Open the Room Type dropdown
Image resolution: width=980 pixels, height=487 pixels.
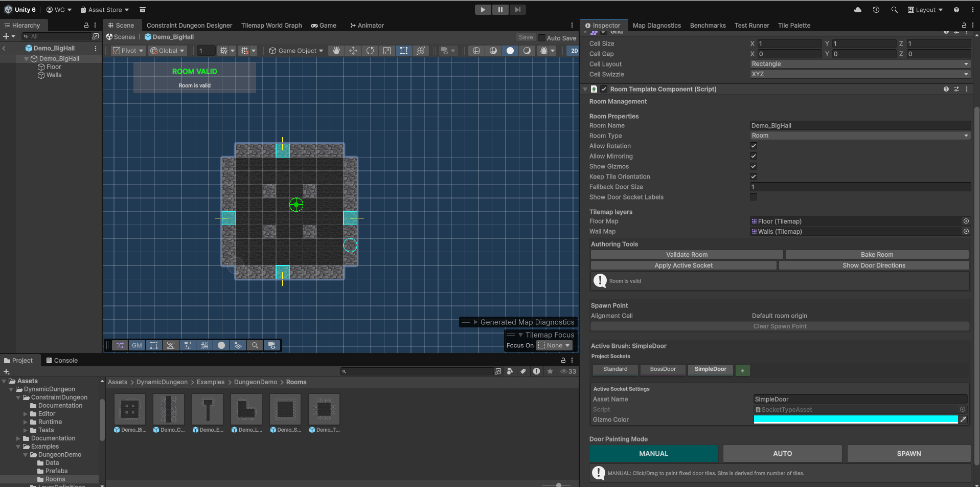pyautogui.click(x=860, y=136)
